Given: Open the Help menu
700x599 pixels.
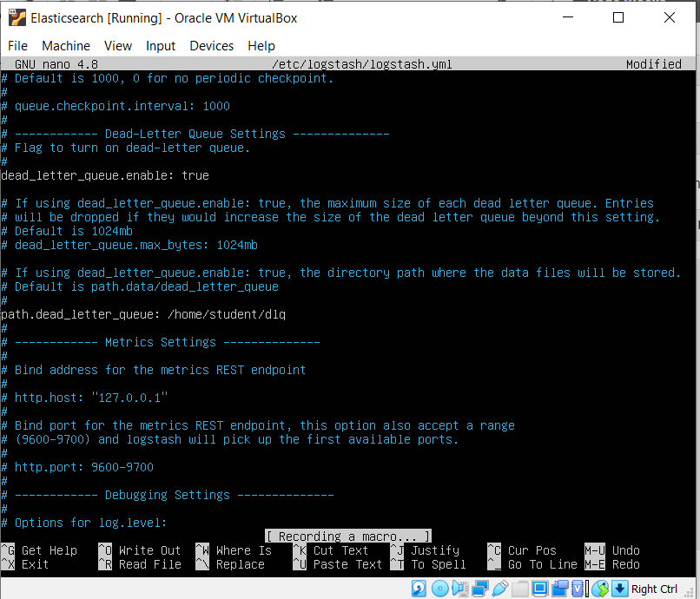Looking at the screenshot, I should (261, 46).
